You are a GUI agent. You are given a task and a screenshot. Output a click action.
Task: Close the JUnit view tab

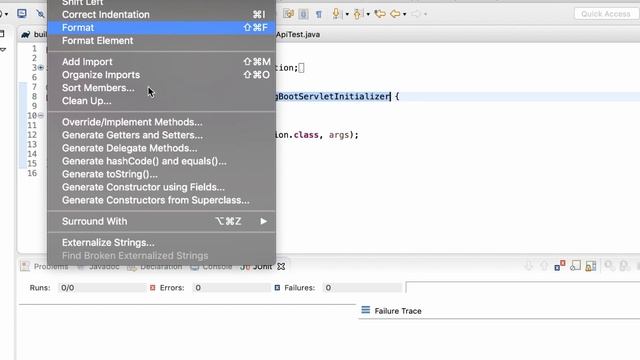tap(281, 267)
